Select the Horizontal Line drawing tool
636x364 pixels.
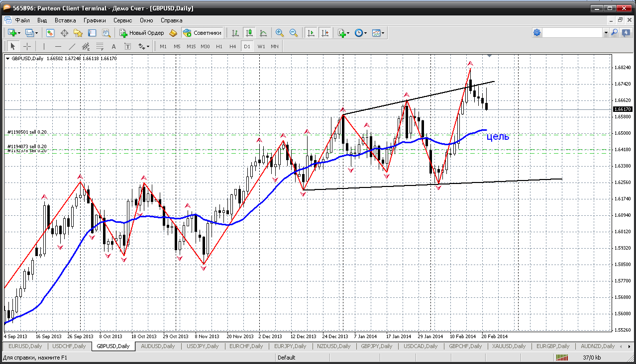[x=58, y=46]
